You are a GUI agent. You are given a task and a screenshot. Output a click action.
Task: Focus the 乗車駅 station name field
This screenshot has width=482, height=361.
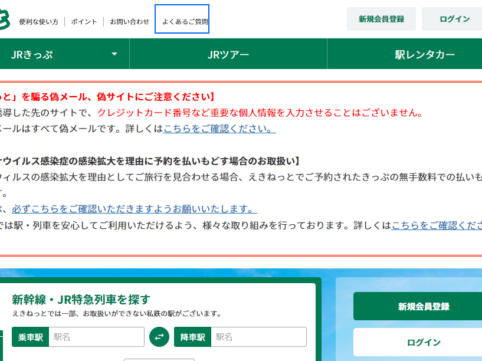click(x=97, y=337)
